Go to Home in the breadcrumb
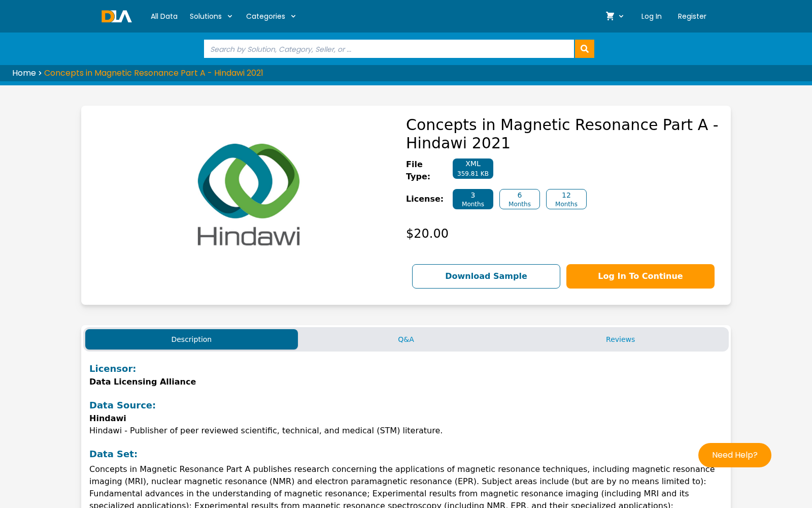The height and width of the screenshot is (508, 812). coord(24,73)
